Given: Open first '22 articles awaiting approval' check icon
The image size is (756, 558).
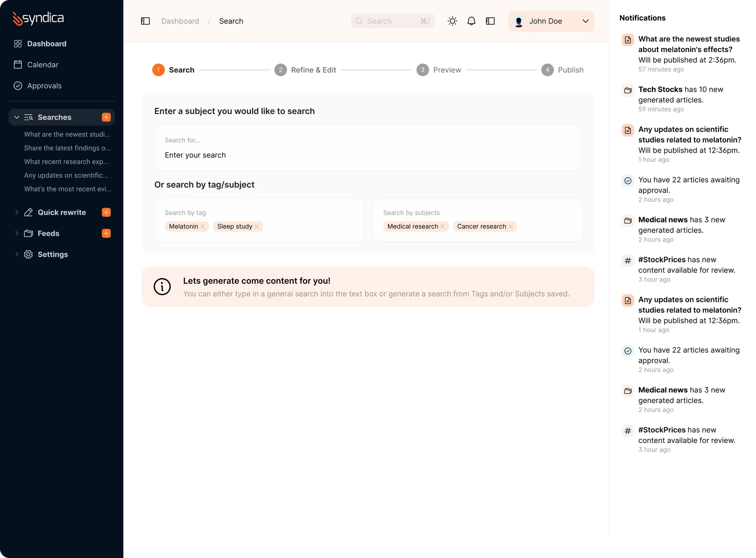Looking at the screenshot, I should [x=628, y=181].
